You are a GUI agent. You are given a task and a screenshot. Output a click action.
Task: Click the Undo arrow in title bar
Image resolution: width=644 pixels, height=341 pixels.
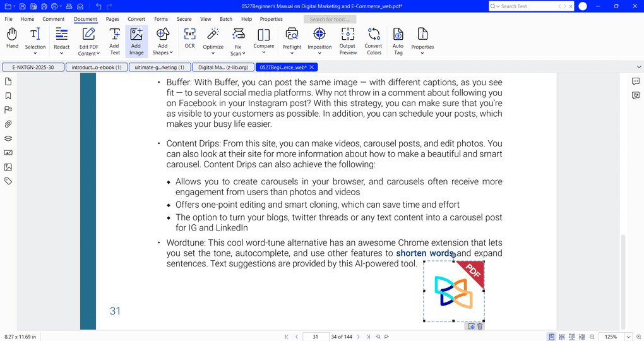coord(98,6)
